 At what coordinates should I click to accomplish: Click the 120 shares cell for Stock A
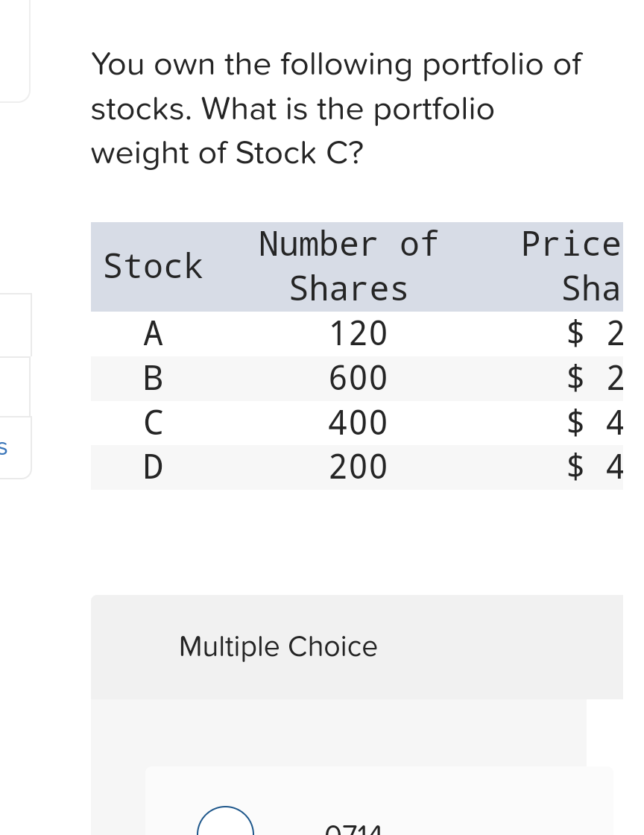(357, 334)
